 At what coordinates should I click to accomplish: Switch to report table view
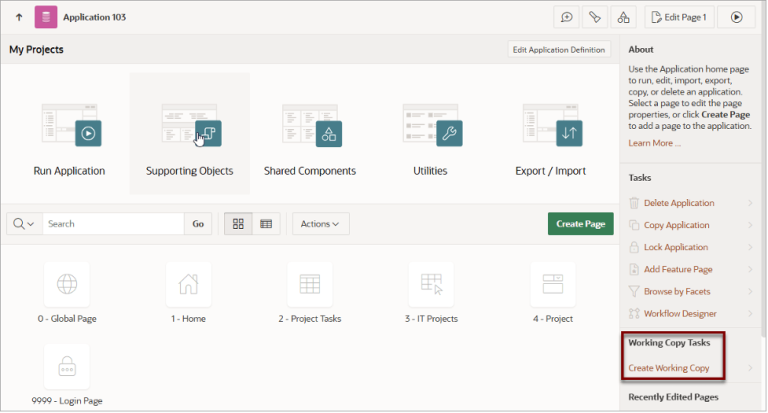click(x=266, y=224)
